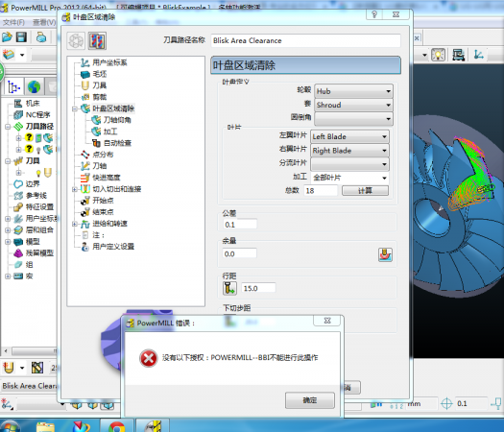The height and width of the screenshot is (432, 504).
Task: Open the 轮毂 Hub dropdown
Action: (x=353, y=91)
